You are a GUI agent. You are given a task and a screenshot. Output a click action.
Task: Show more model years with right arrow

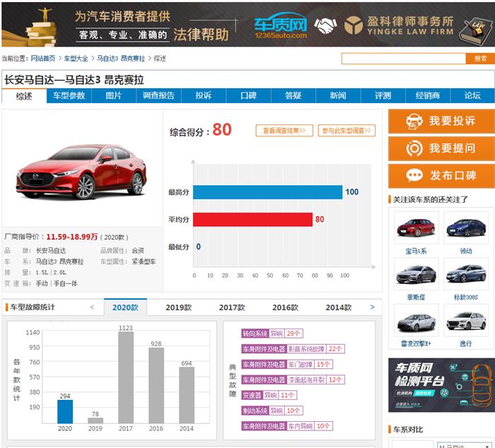[373, 307]
